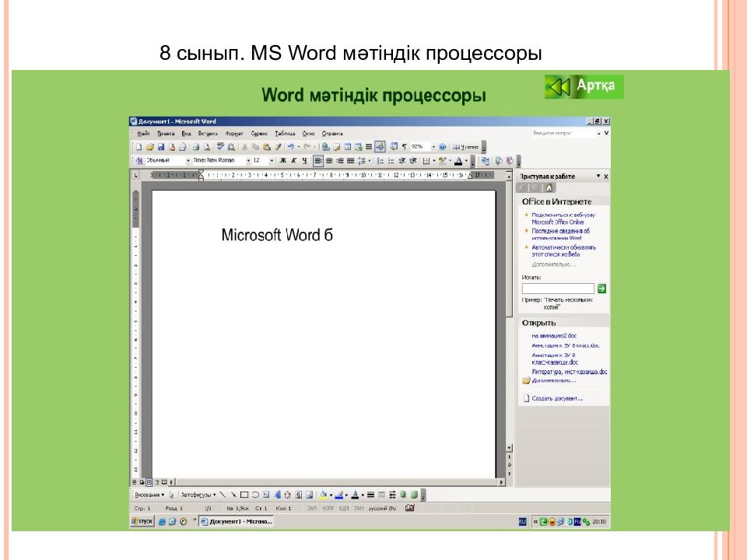The height and width of the screenshot is (560, 747).
Task: Click the New document icon in Word toolbar
Action: point(139,147)
